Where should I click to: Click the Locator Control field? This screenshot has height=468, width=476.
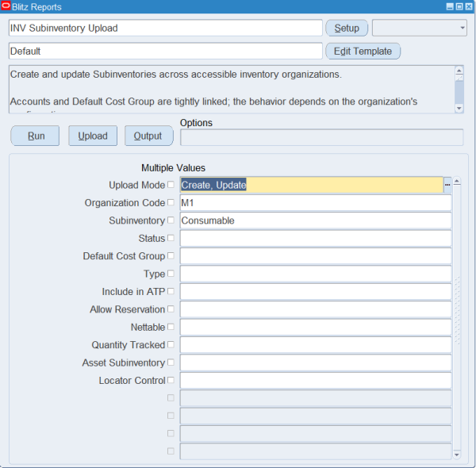point(316,380)
